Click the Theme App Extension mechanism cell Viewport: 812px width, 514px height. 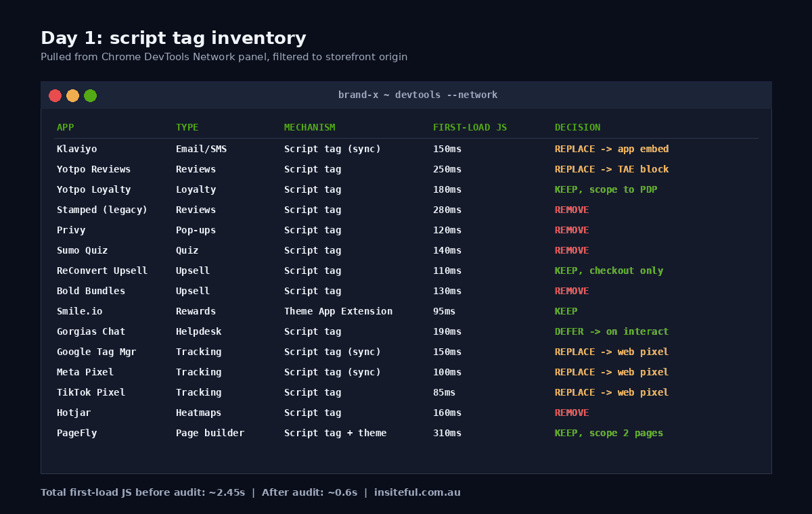click(338, 311)
